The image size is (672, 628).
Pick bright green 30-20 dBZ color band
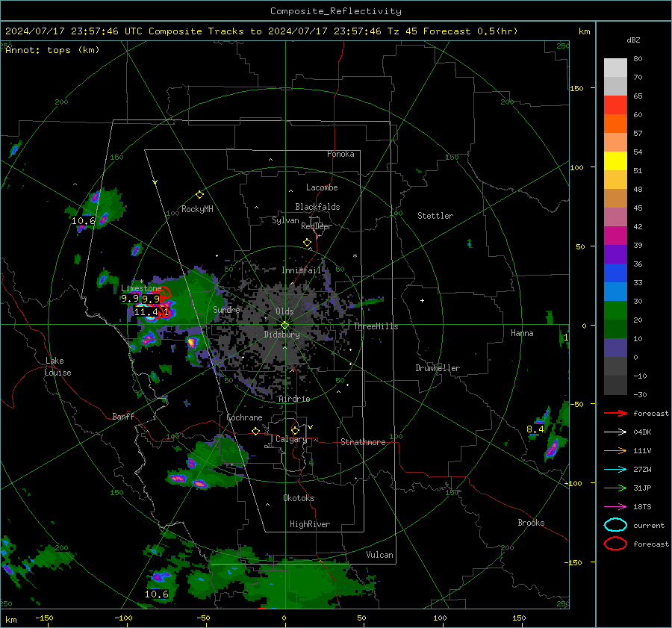pos(615,311)
